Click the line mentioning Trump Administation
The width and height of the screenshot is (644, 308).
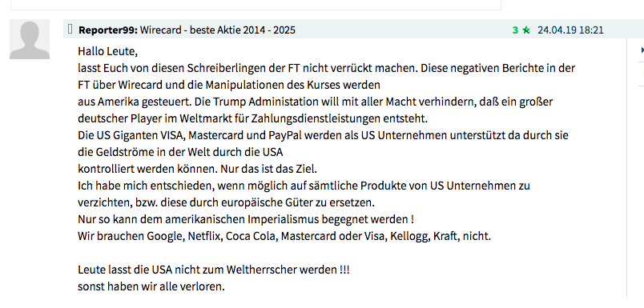point(316,102)
